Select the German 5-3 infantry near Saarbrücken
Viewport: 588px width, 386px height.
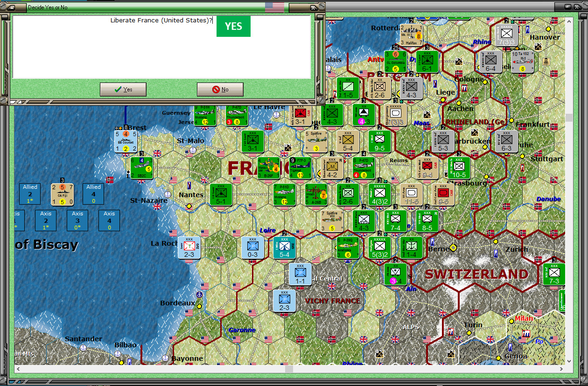click(x=443, y=141)
